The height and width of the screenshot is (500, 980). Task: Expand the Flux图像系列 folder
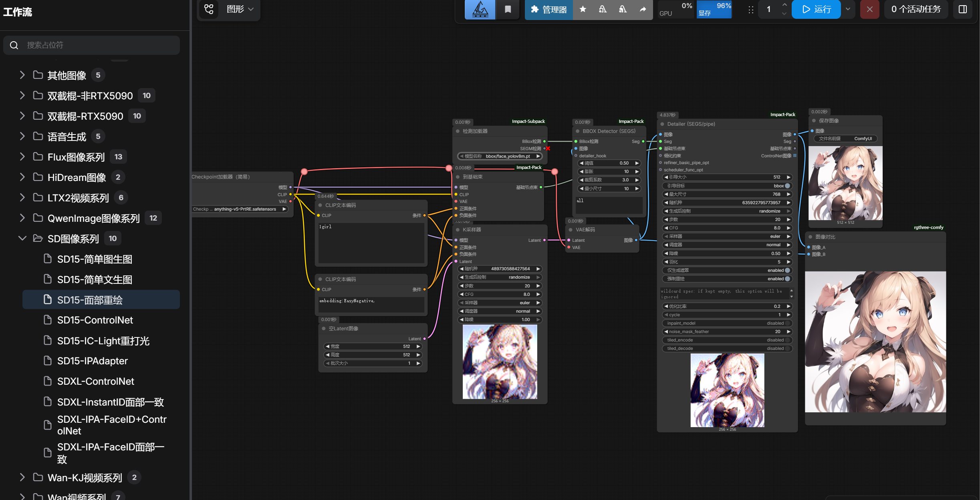(x=22, y=157)
